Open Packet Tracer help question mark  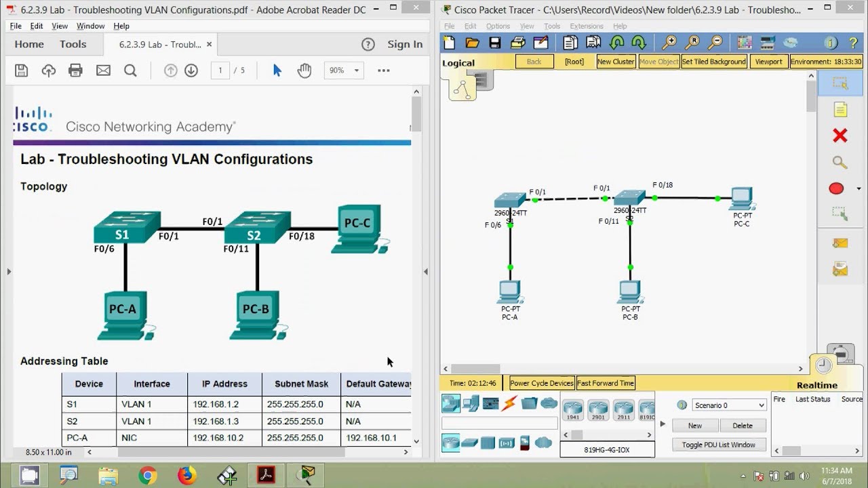(x=853, y=43)
